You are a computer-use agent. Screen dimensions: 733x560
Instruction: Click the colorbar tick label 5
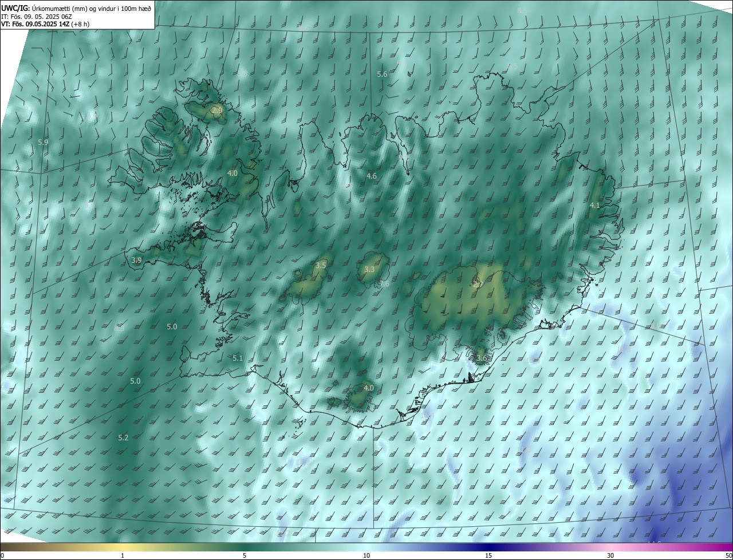point(245,556)
